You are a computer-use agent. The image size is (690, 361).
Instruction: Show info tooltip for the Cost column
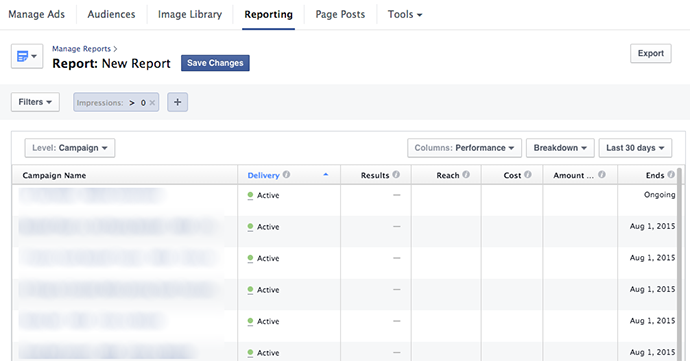528,175
